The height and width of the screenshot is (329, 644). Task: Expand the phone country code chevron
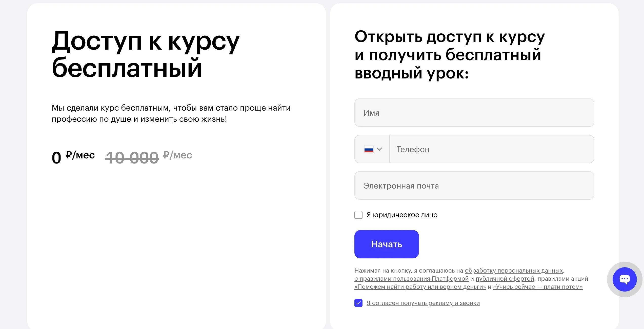click(x=379, y=149)
